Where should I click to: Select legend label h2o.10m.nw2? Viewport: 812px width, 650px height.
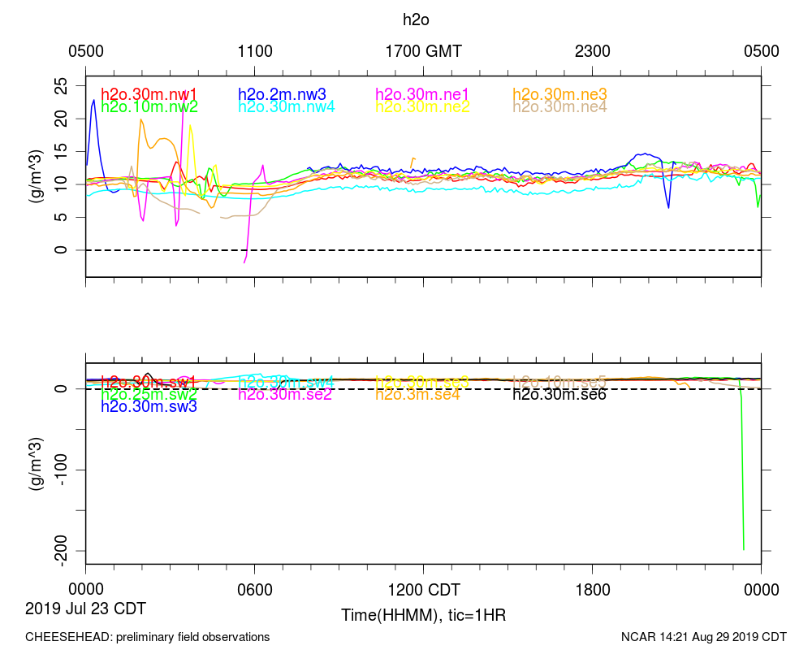[x=149, y=106]
